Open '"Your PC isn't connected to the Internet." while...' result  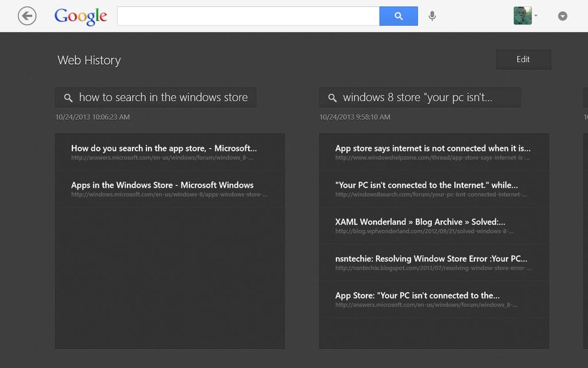pyautogui.click(x=434, y=189)
